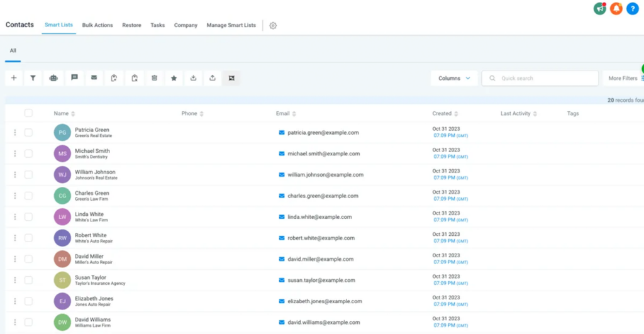Screen dimensions: 644x334
Task: Check the box for Patricia Green
Action: [28, 133]
